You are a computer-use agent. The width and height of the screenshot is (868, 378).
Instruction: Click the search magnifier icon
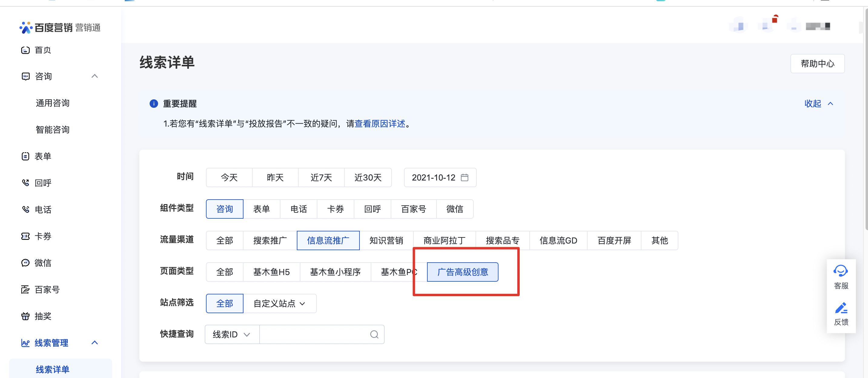[x=374, y=334]
